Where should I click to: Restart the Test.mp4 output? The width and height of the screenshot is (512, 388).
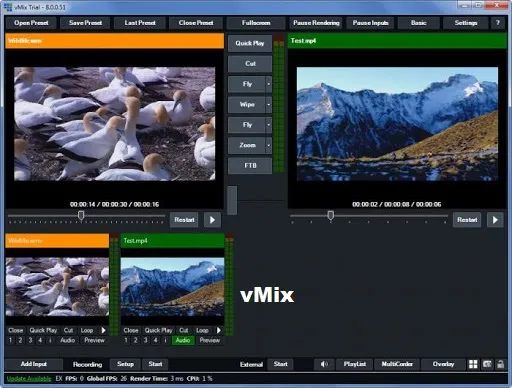[x=467, y=220]
